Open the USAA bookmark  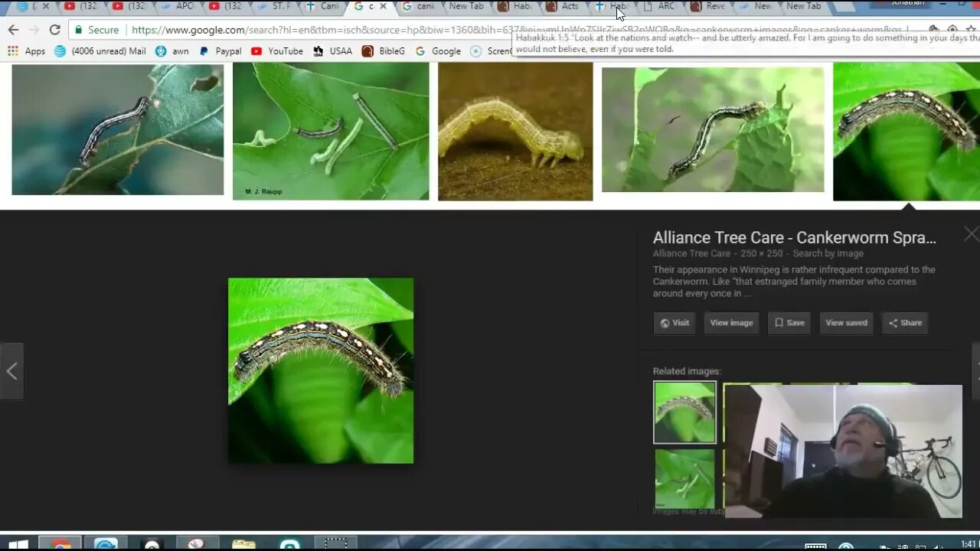point(332,51)
